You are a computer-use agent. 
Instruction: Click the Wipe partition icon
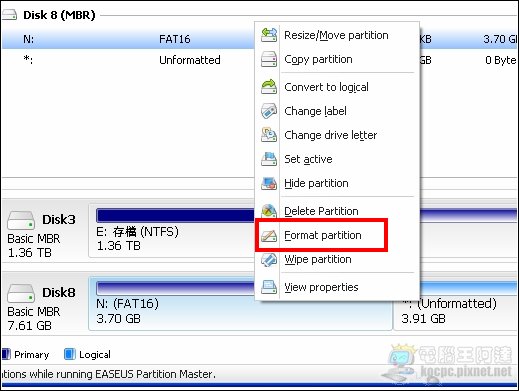(269, 259)
